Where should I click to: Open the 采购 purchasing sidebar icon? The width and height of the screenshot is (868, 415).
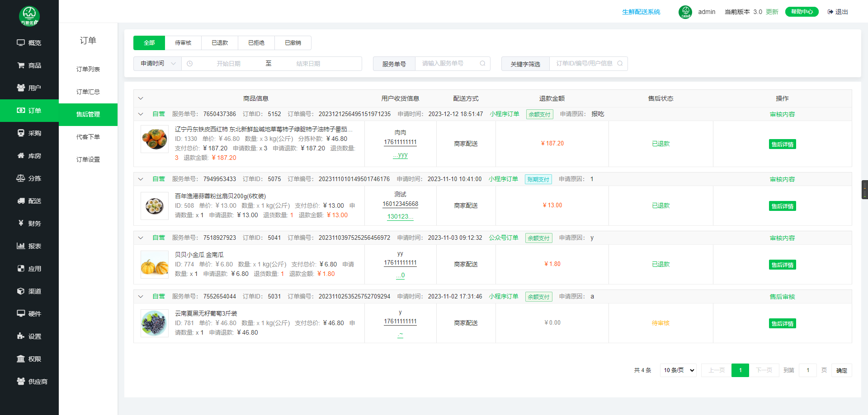point(21,133)
